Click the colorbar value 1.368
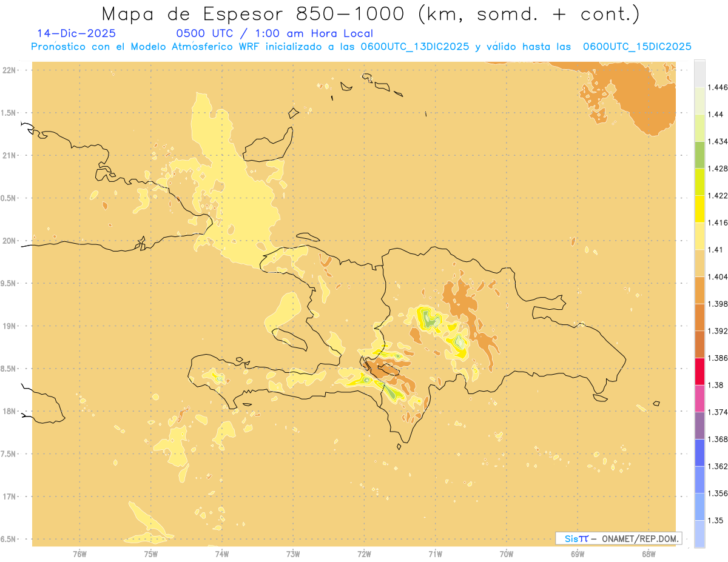This screenshot has height=562, width=728. point(716,440)
